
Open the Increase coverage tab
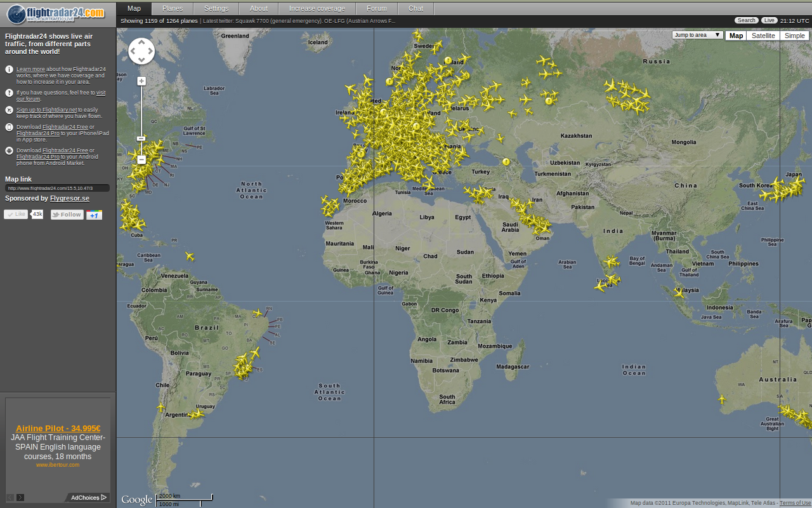click(317, 8)
